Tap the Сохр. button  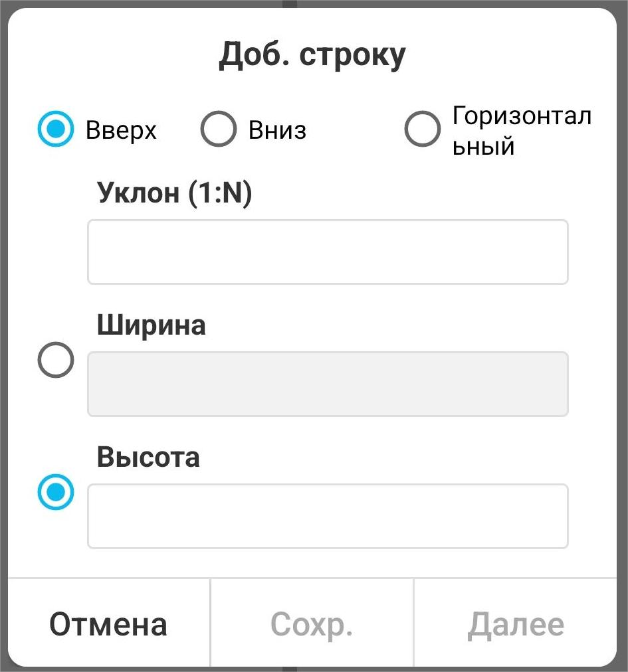pos(312,624)
